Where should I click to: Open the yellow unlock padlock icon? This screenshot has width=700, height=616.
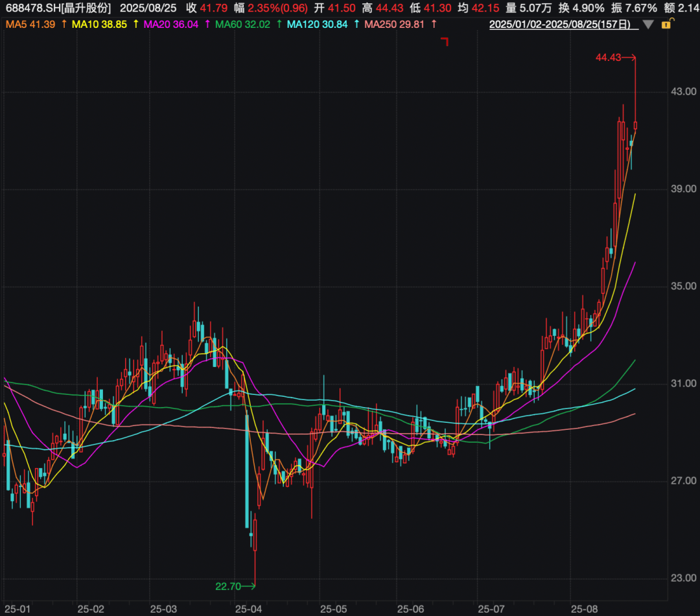click(666, 24)
